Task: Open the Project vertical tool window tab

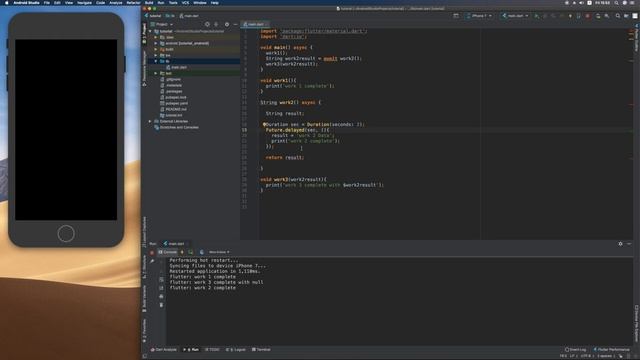Action: (x=144, y=33)
